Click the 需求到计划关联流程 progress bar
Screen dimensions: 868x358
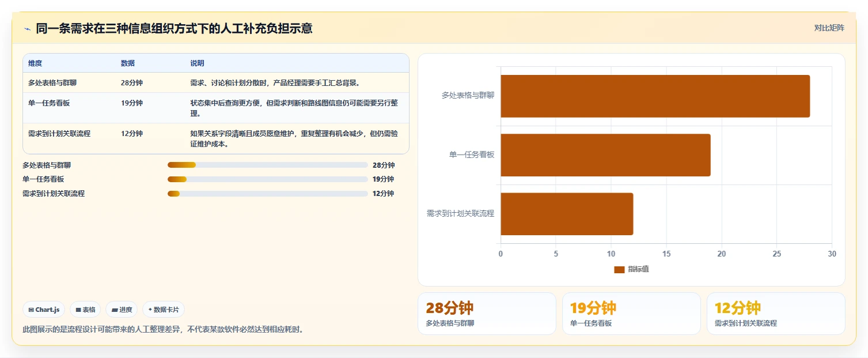click(267, 194)
